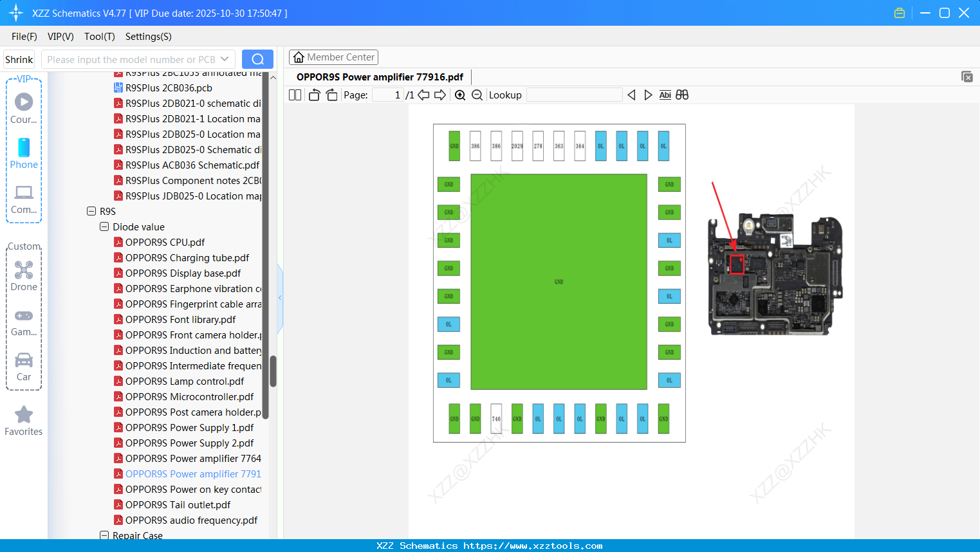Screen dimensions: 980x552
Task: Open the Settings(S) menu
Action: (x=149, y=37)
